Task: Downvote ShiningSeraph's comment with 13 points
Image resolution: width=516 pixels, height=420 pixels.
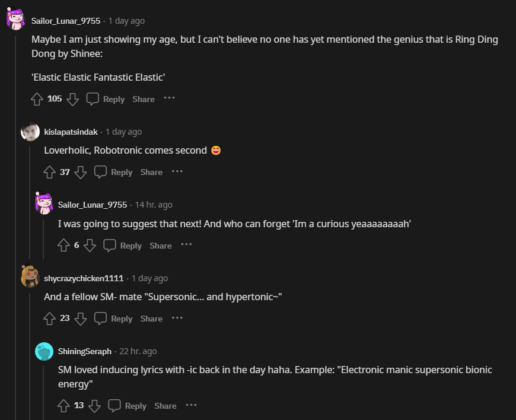Action: [x=95, y=406]
